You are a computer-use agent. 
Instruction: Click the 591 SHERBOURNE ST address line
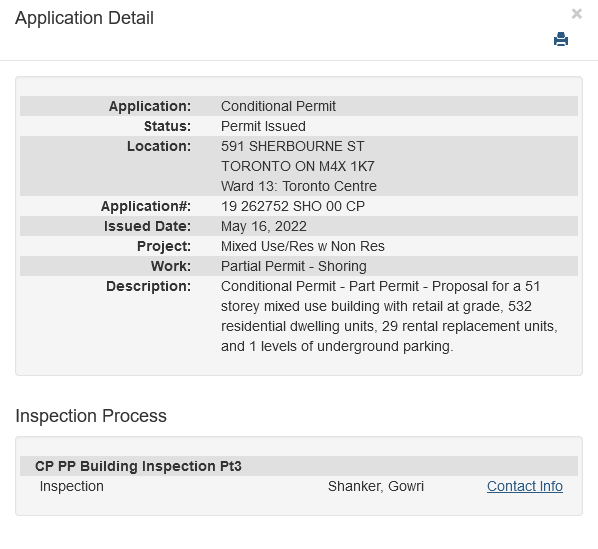pos(293,146)
